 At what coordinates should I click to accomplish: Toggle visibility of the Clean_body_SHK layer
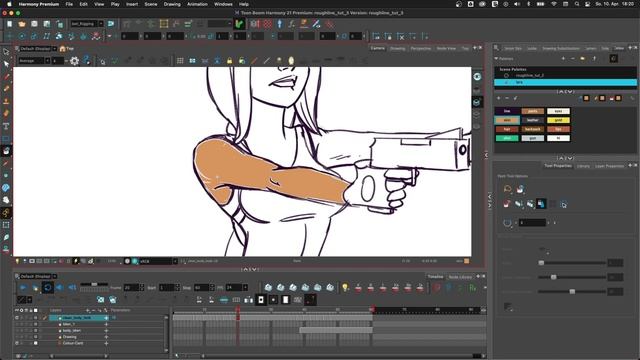coord(17,318)
